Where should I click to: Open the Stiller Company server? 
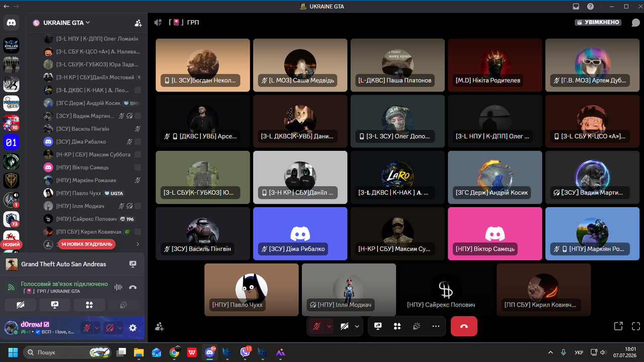click(11, 46)
